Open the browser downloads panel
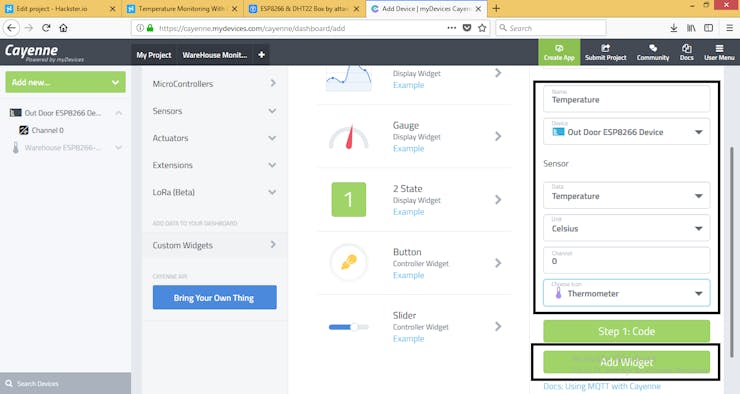This screenshot has height=394, width=740. pyautogui.click(x=673, y=28)
